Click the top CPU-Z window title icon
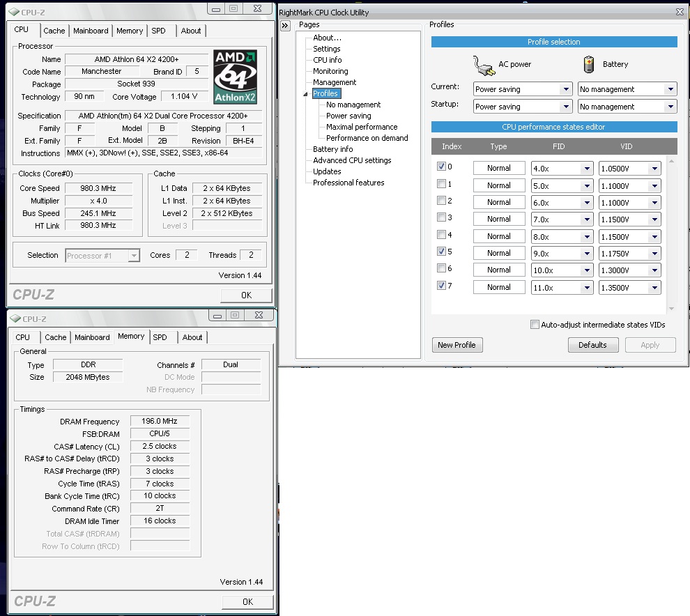This screenshot has width=690, height=616. (x=14, y=12)
